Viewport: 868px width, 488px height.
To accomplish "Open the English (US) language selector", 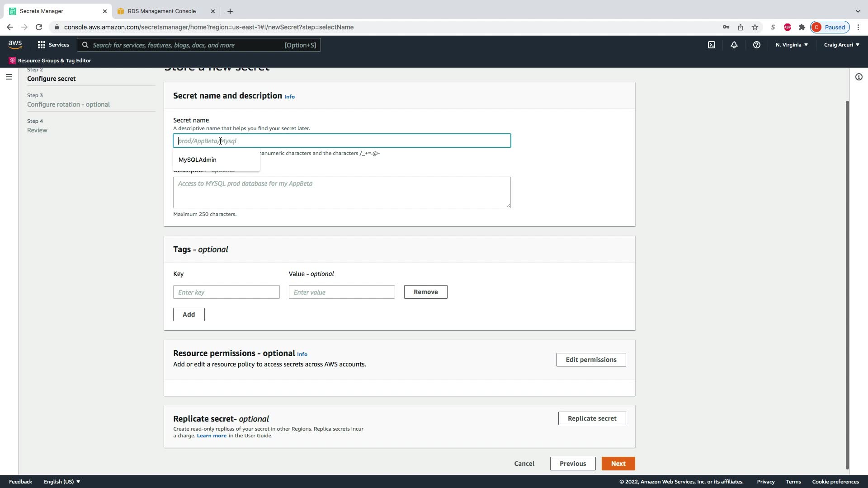I will tap(61, 482).
